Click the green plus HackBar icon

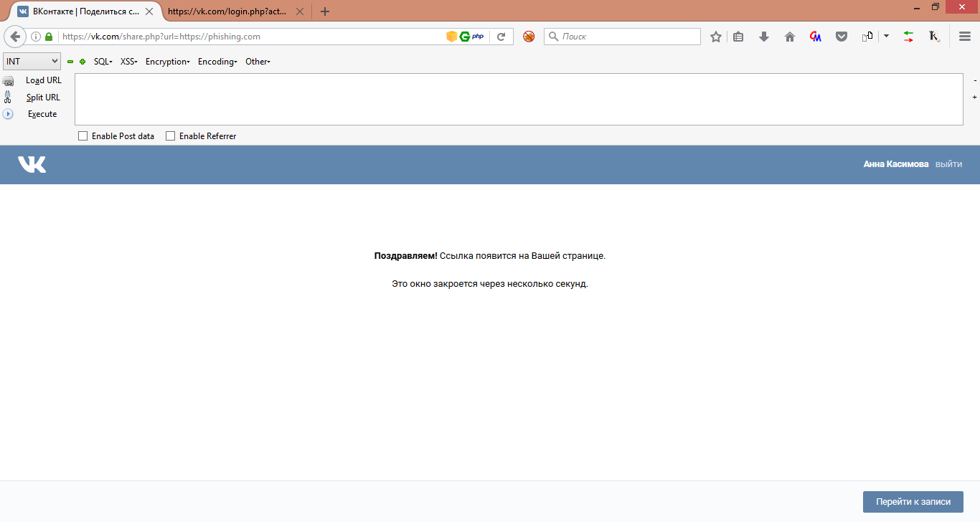coord(83,62)
